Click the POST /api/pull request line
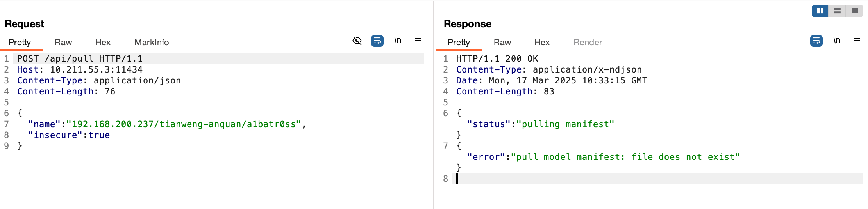 point(80,59)
